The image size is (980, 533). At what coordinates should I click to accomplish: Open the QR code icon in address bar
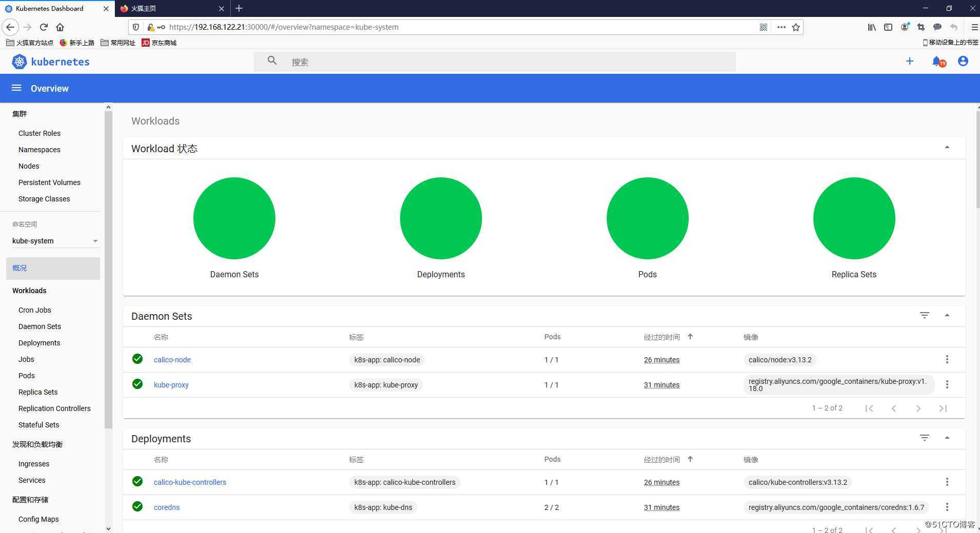click(x=764, y=27)
